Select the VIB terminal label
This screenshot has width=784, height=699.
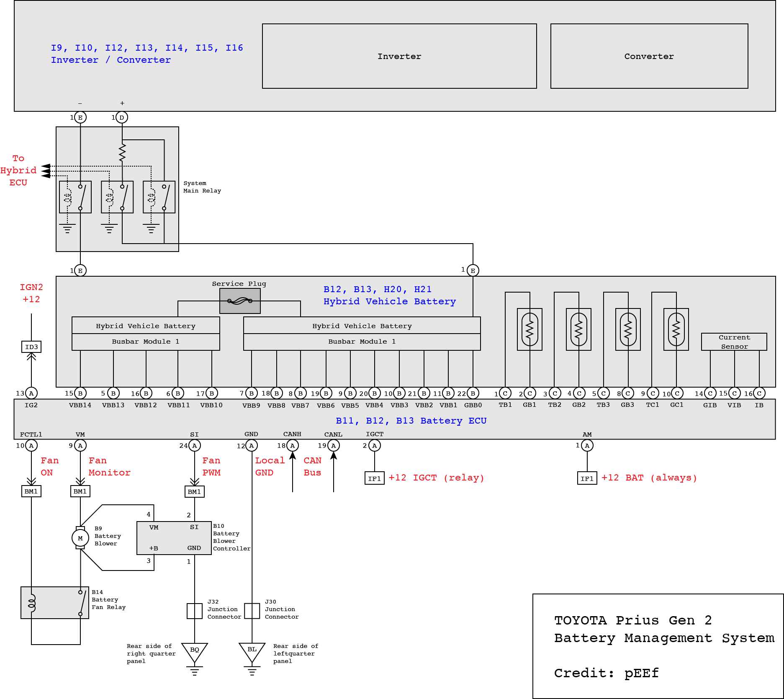(x=734, y=405)
